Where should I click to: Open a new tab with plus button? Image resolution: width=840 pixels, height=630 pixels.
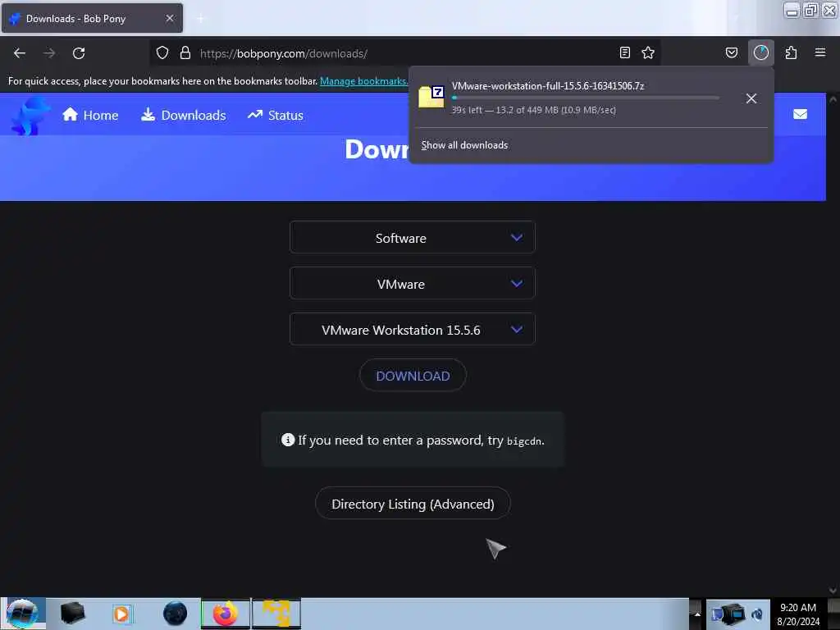[200, 19]
